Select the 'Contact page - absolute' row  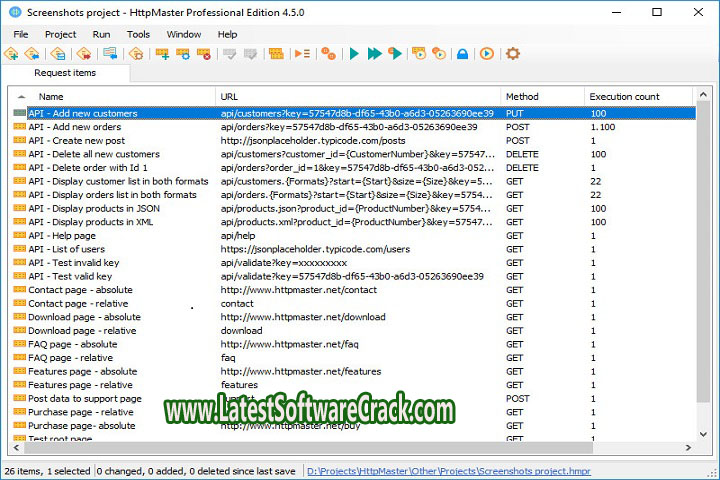coord(354,290)
